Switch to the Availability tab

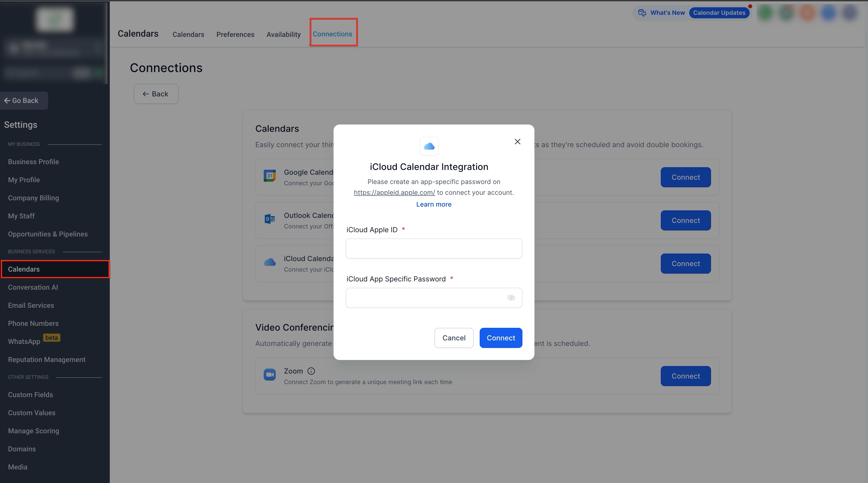(x=283, y=34)
